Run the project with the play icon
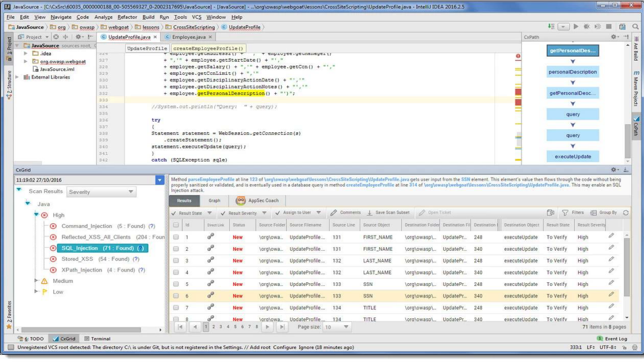Viewport: 644px width, 362px height. pyautogui.click(x=576, y=27)
